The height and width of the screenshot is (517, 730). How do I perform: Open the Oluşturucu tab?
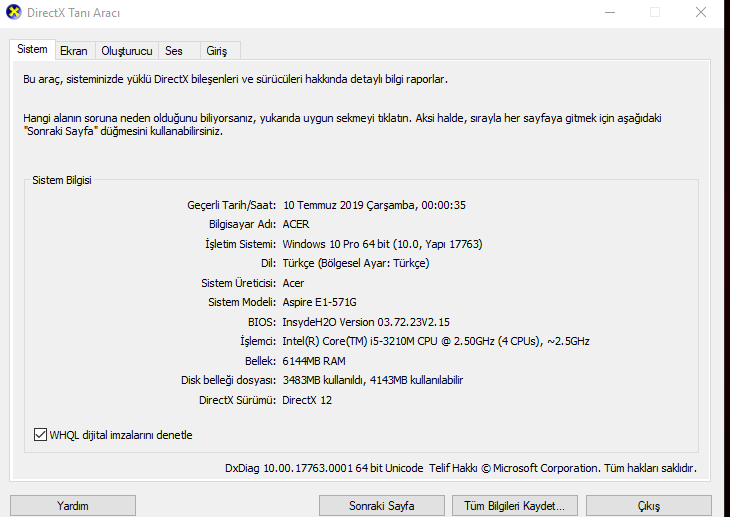[127, 51]
